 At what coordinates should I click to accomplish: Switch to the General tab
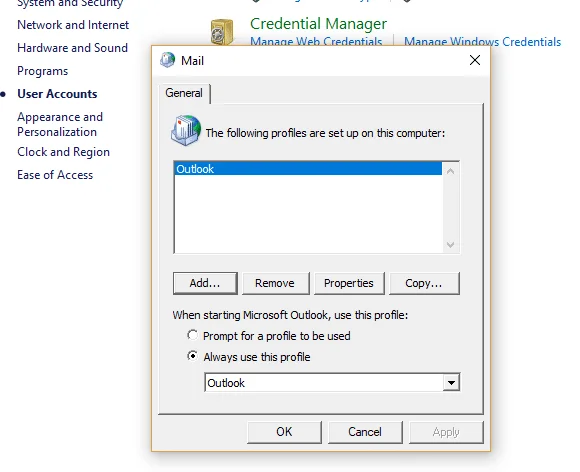click(184, 93)
